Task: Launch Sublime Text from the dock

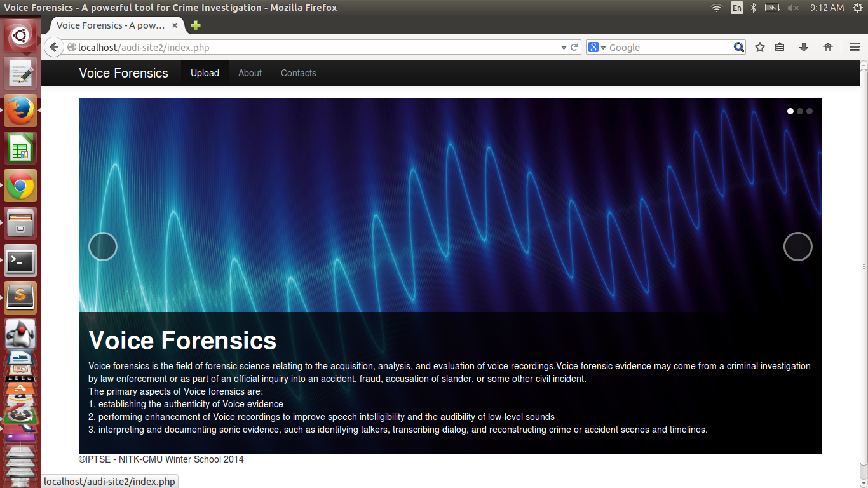Action: point(20,298)
